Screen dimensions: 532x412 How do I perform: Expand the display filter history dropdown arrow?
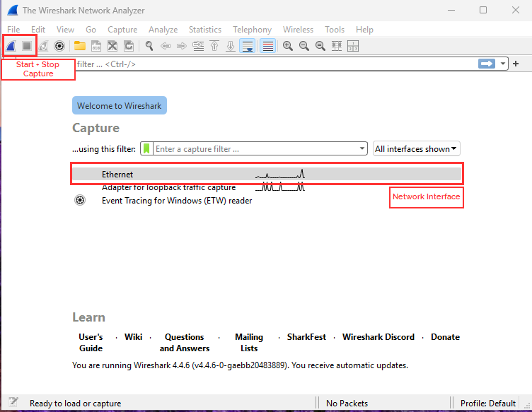pyautogui.click(x=504, y=64)
